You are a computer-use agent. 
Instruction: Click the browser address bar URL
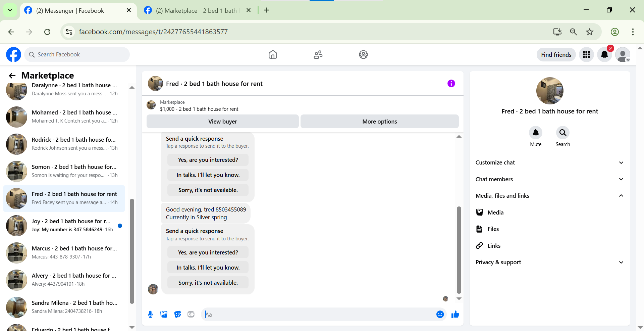(x=153, y=32)
